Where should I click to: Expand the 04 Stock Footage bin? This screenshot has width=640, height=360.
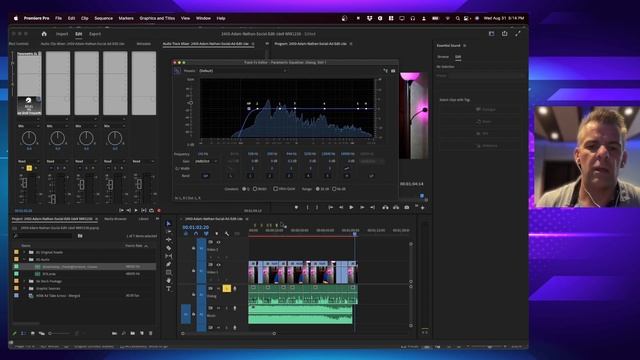click(x=24, y=281)
